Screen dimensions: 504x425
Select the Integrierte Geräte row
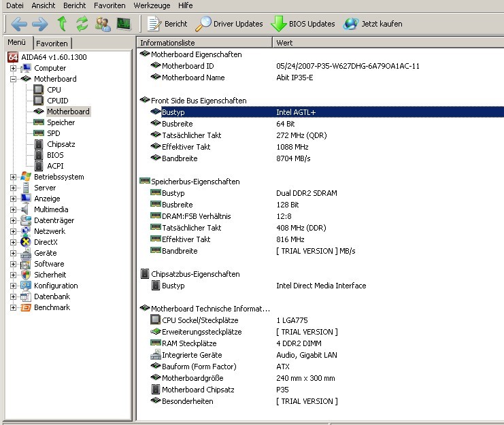pyautogui.click(x=320, y=355)
